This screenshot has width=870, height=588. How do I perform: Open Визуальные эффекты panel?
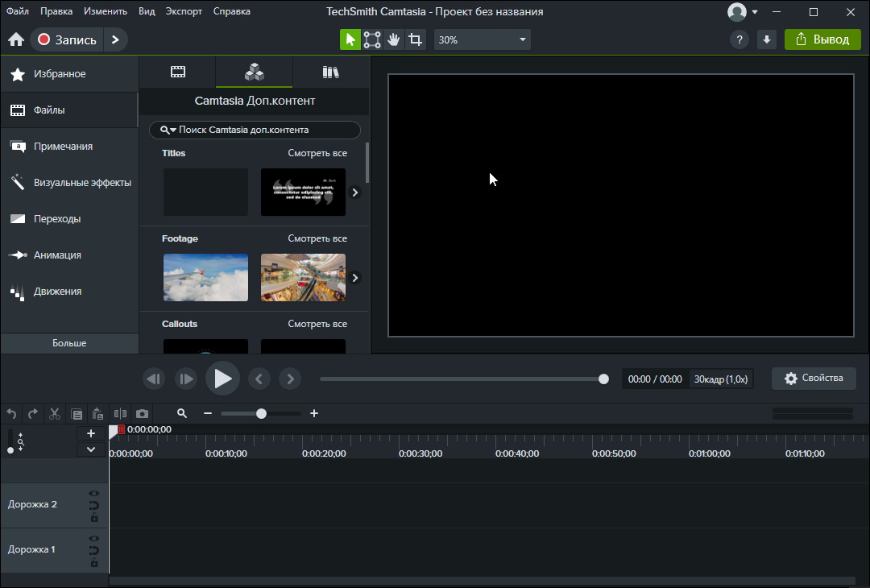[x=69, y=183]
